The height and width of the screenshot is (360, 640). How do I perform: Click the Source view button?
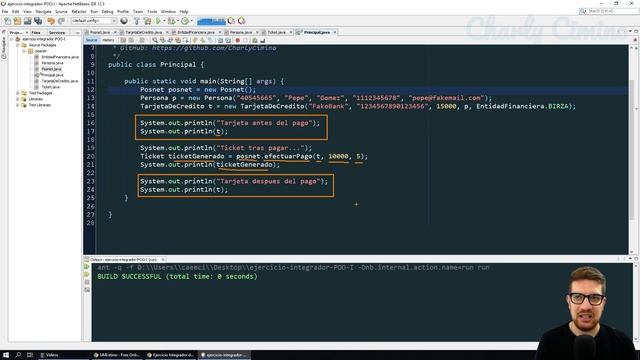click(x=91, y=40)
